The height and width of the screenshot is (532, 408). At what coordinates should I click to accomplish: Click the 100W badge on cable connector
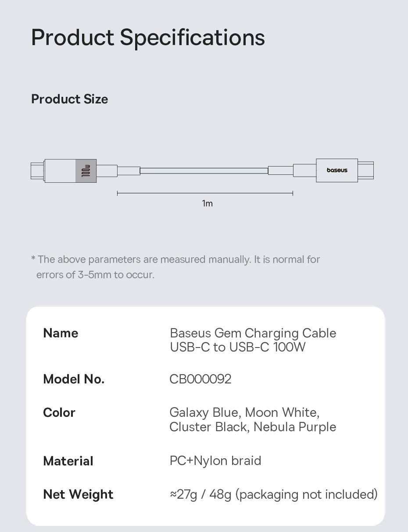tap(86, 171)
